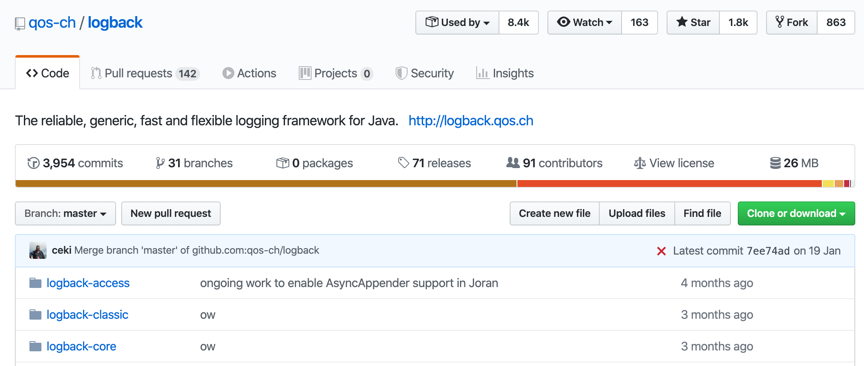The height and width of the screenshot is (366, 864).
Task: Click the brown segment of language bar
Action: pos(266,184)
